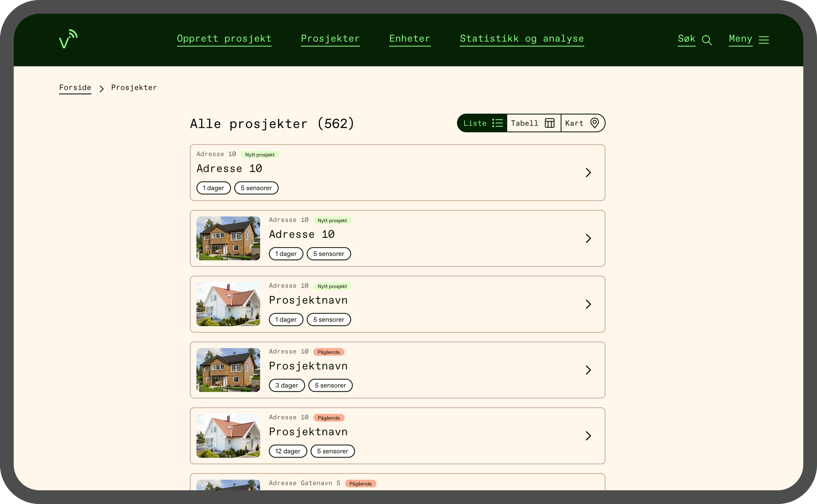Image resolution: width=817 pixels, height=504 pixels.
Task: Click the search magnifier icon
Action: click(707, 40)
